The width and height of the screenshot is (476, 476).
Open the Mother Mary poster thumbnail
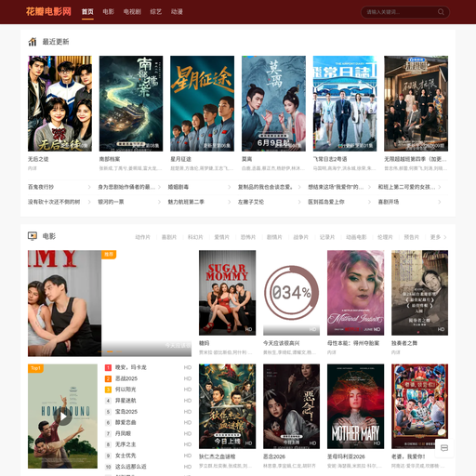pos(355,406)
